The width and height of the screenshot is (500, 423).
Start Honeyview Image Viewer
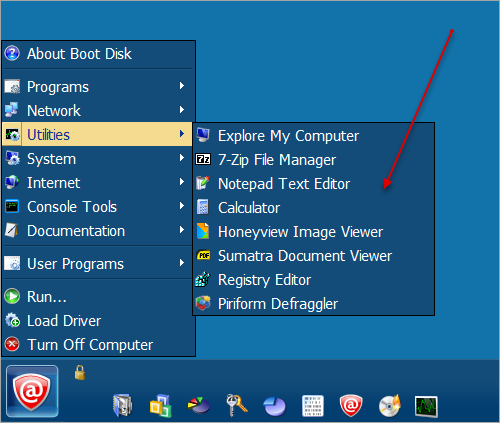[x=313, y=232]
